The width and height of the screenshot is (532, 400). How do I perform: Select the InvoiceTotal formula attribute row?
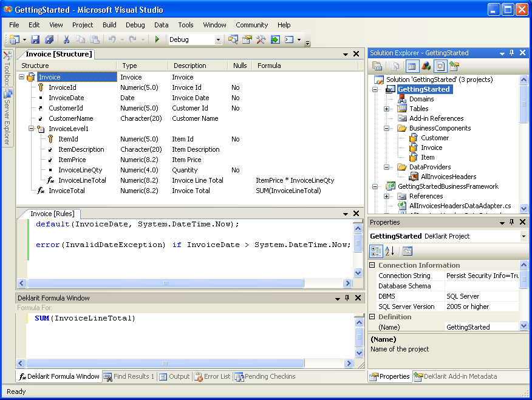tap(67, 191)
